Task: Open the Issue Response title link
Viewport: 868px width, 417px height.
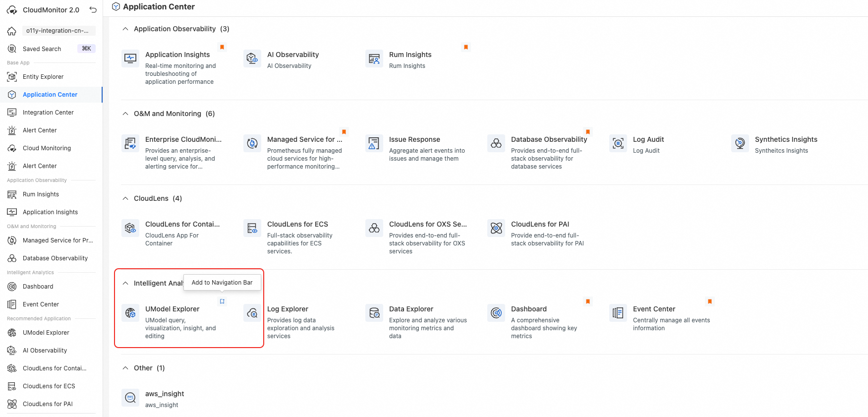Action: [x=414, y=139]
